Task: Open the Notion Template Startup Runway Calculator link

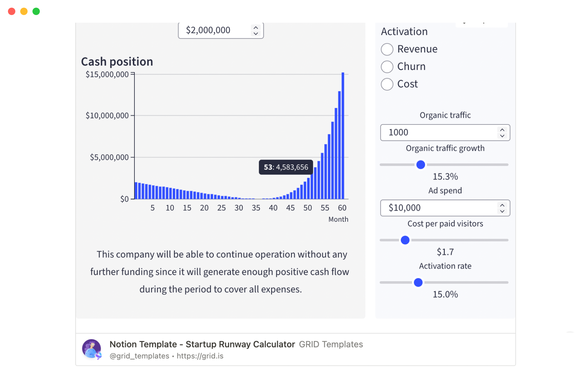Action: (x=202, y=344)
